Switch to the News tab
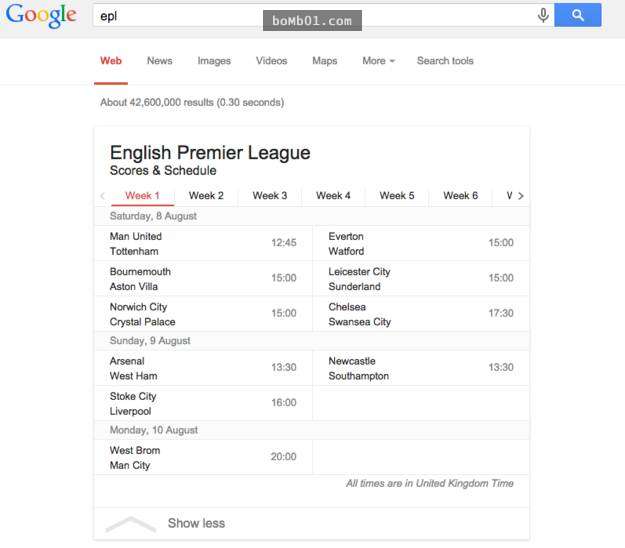Image resolution: width=625 pixels, height=548 pixels. [159, 61]
